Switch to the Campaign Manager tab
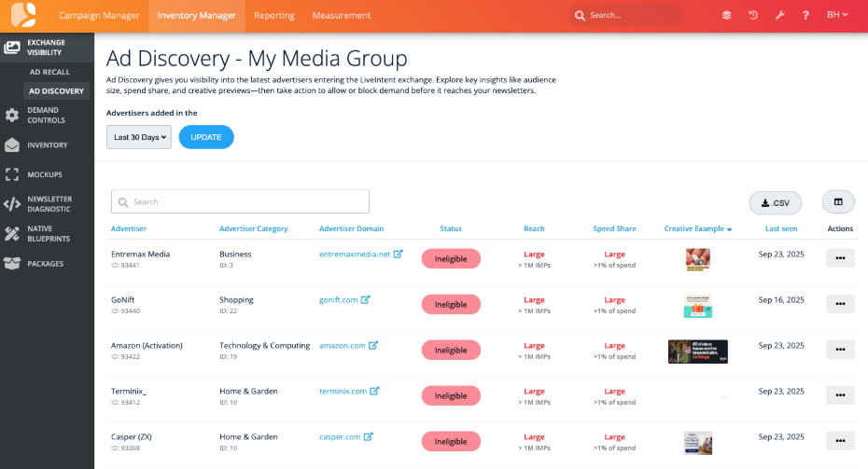The image size is (868, 469). click(99, 16)
